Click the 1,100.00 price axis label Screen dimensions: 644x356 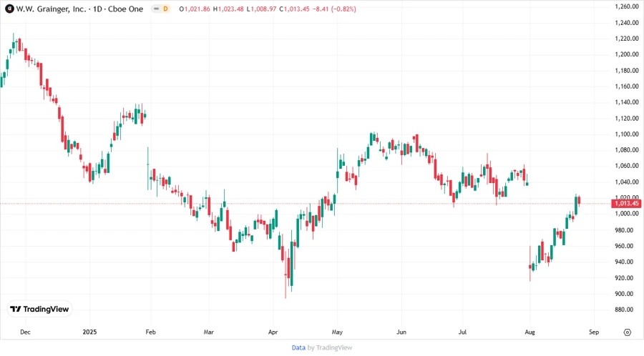[627, 134]
